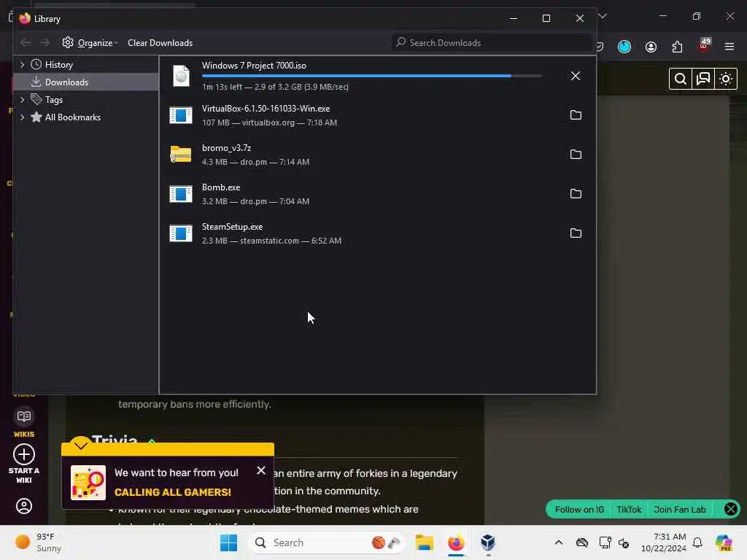Click the extension icon with 49 badge
The image size is (747, 560).
(x=704, y=45)
